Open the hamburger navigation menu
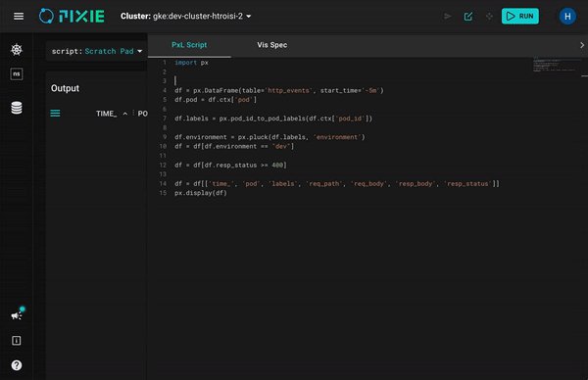 [x=19, y=16]
